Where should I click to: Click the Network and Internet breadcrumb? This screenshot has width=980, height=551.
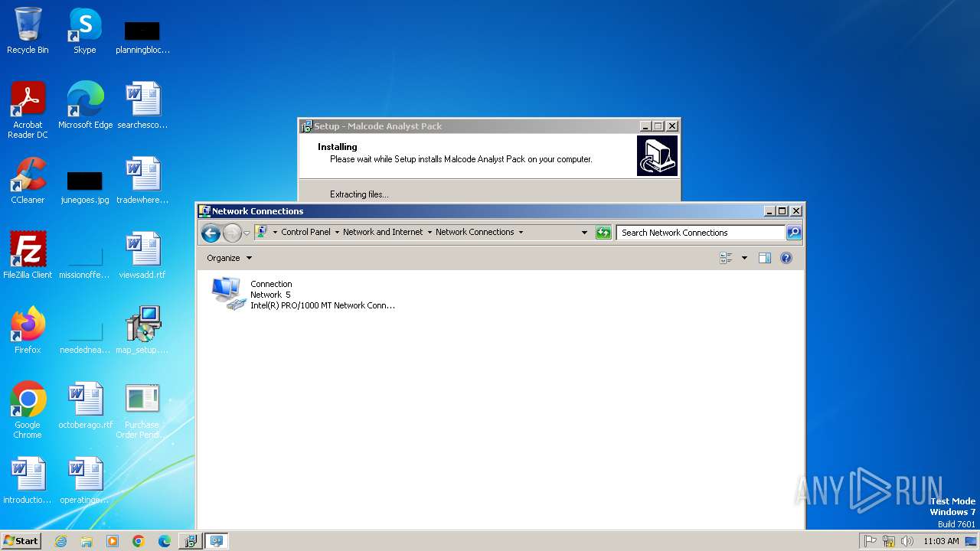(383, 232)
